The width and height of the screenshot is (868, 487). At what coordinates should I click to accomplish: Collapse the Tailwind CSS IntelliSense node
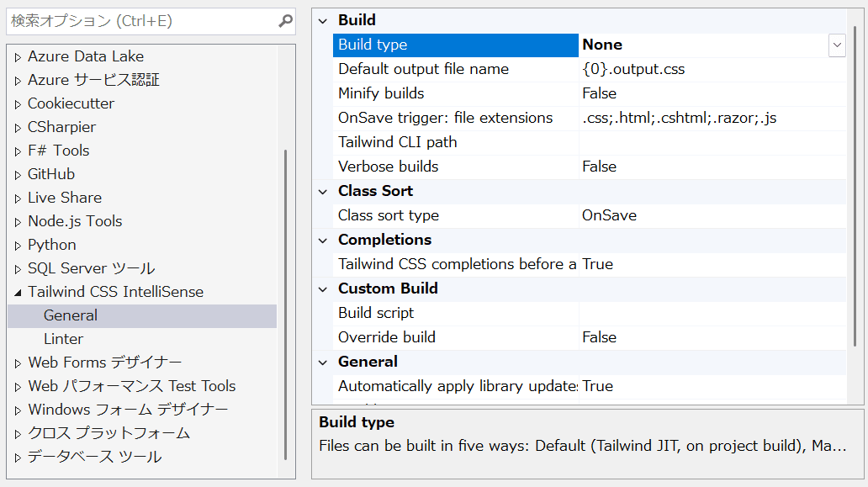click(x=19, y=293)
